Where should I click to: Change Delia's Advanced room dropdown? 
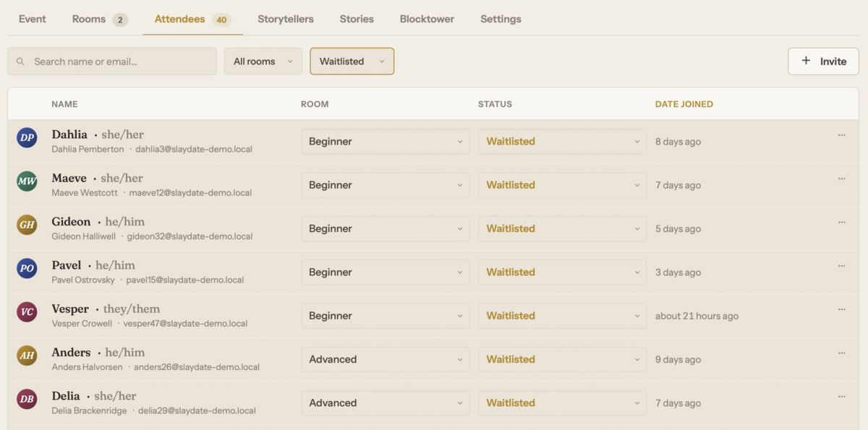[x=386, y=403]
